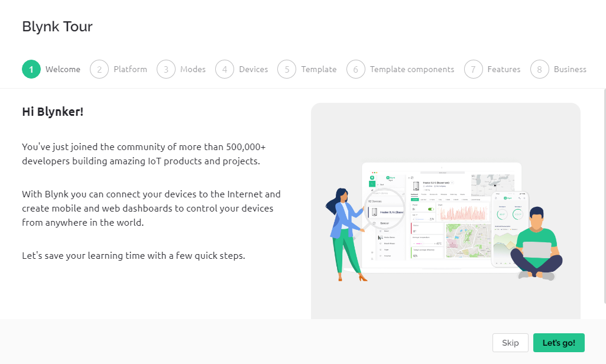
Task: Click the paragraph starting 'You've just joined'
Action: pyautogui.click(x=144, y=154)
